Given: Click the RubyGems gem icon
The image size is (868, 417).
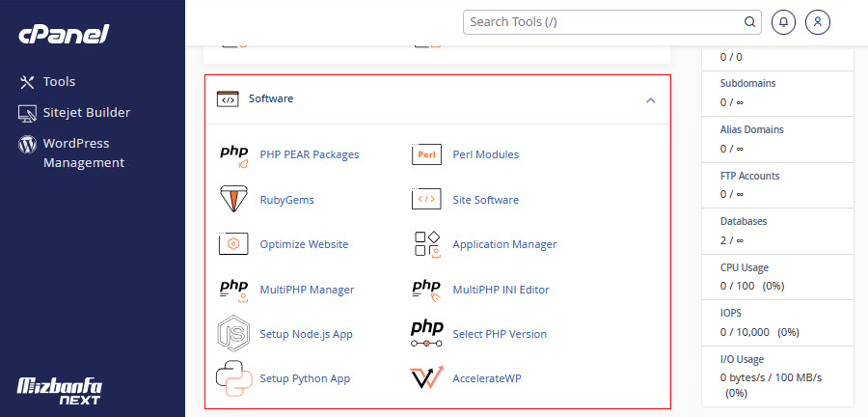Looking at the screenshot, I should pos(233,200).
